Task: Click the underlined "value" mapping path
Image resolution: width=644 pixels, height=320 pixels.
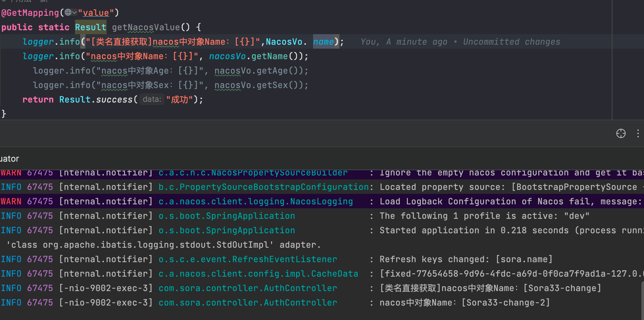Action: click(96, 13)
